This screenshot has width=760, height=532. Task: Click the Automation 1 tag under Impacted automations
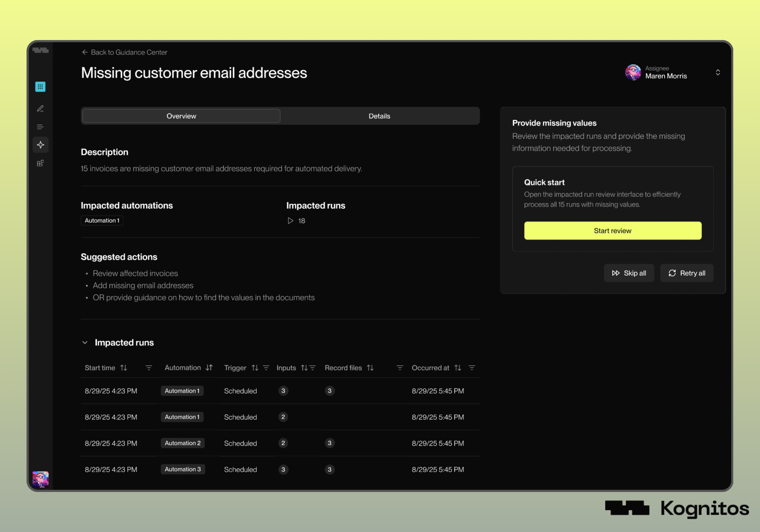tap(102, 221)
